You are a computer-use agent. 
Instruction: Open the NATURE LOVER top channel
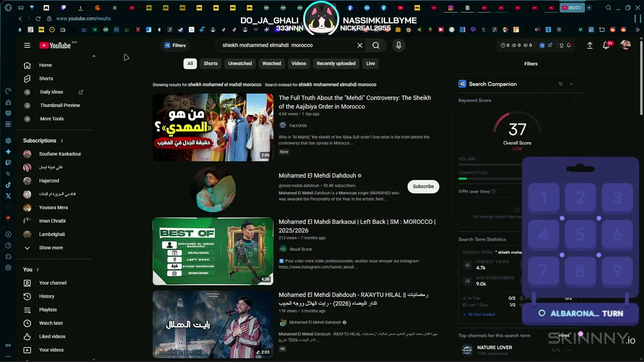click(x=495, y=347)
